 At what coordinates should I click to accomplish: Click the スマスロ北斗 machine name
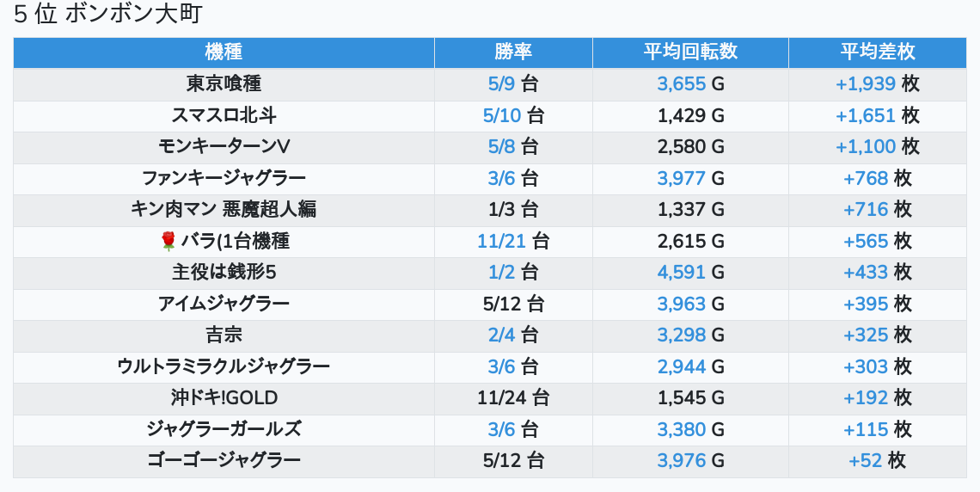coord(224,115)
